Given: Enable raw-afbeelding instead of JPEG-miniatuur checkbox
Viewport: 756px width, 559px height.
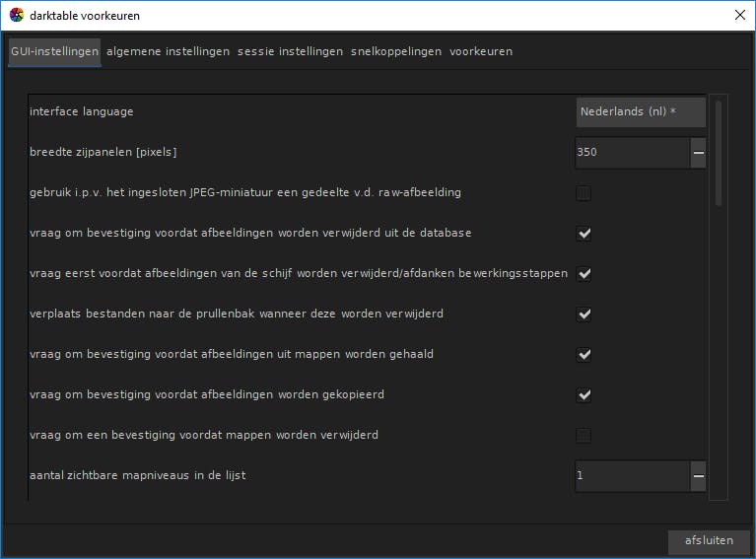Looking at the screenshot, I should tap(584, 193).
